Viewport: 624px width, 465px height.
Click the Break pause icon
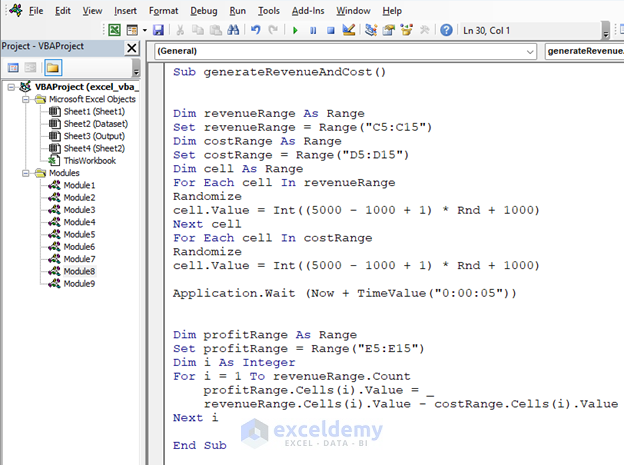(x=313, y=30)
